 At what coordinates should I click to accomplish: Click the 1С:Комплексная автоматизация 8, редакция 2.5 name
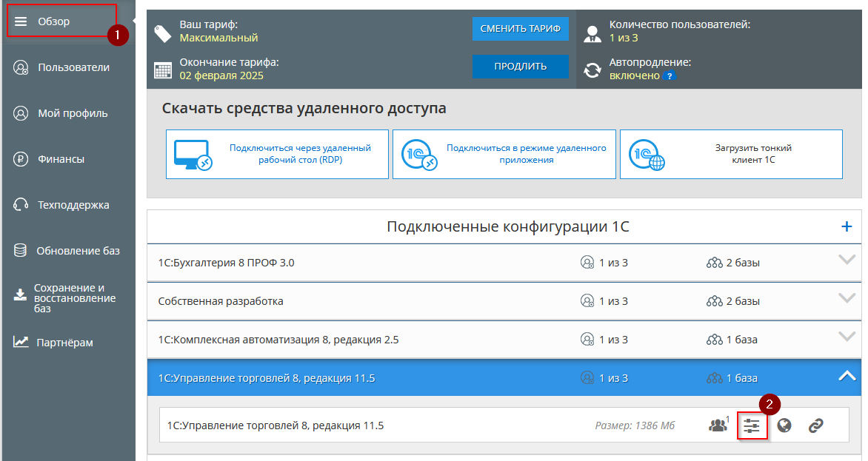pyautogui.click(x=278, y=340)
